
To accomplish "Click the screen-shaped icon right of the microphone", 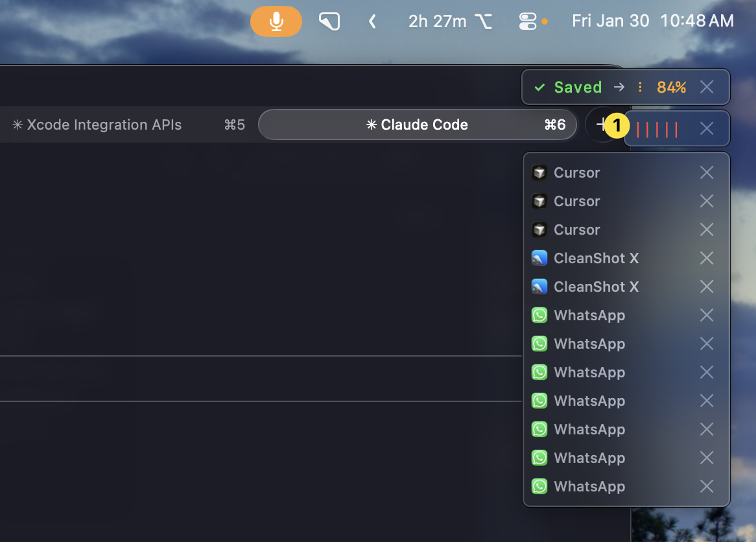I will click(329, 21).
